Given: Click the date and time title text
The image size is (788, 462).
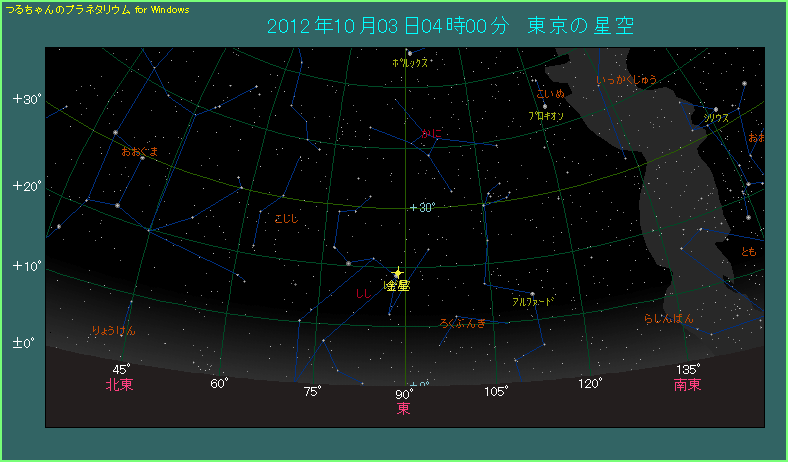Looking at the screenshot, I should coord(450,25).
